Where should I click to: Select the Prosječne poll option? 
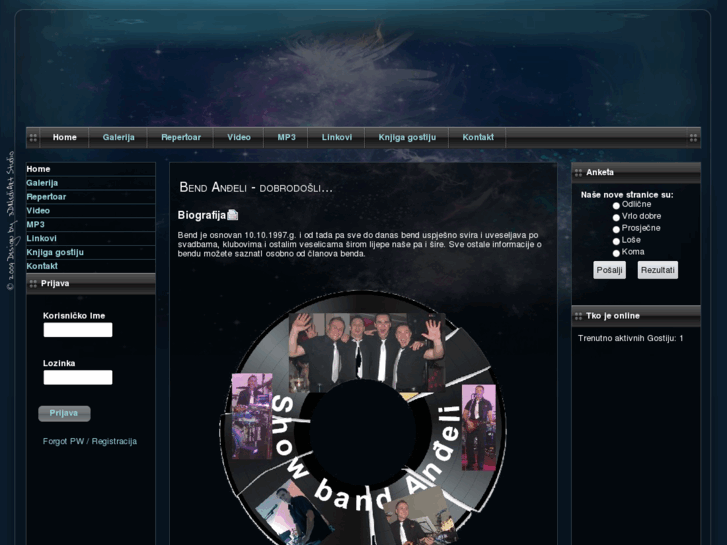click(616, 230)
